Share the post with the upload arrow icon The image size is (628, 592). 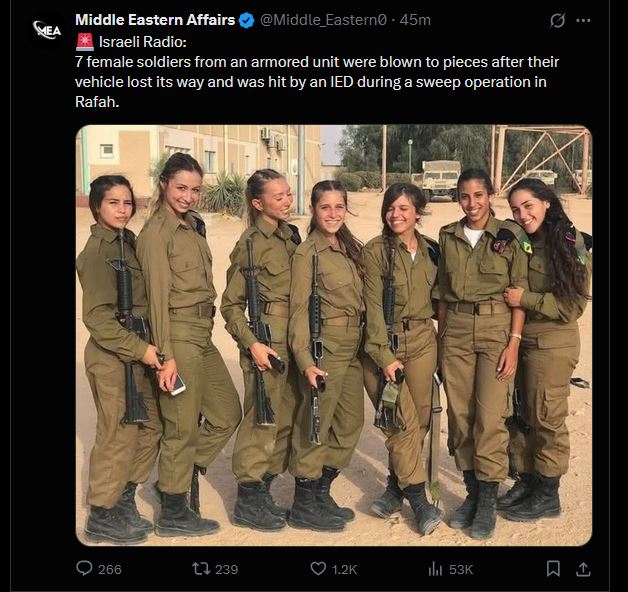tap(583, 568)
